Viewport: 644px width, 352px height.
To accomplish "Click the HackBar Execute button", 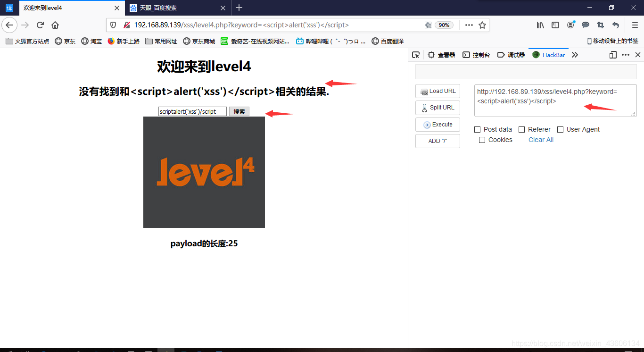I will (438, 125).
